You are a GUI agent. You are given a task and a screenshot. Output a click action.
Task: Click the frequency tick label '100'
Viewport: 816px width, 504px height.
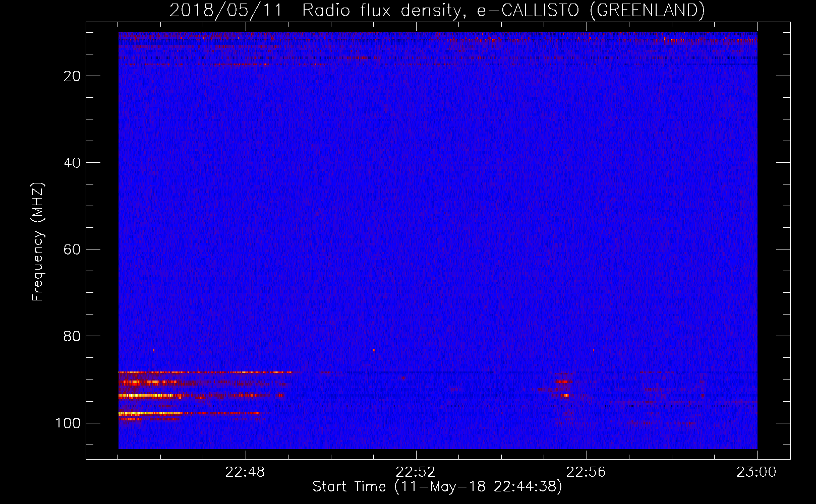(x=68, y=423)
